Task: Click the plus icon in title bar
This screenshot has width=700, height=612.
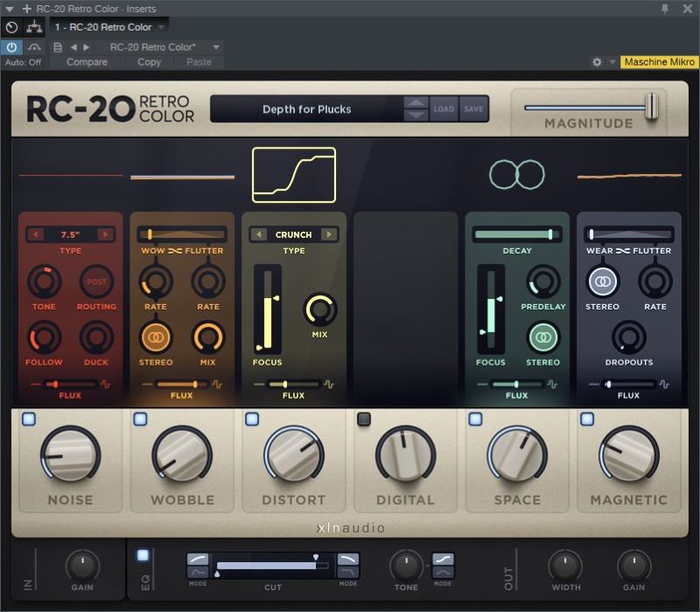Action: coord(27,9)
